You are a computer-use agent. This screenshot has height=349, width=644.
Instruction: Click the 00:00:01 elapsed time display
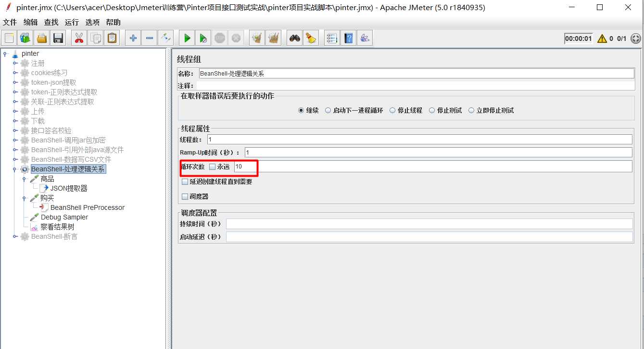point(579,39)
